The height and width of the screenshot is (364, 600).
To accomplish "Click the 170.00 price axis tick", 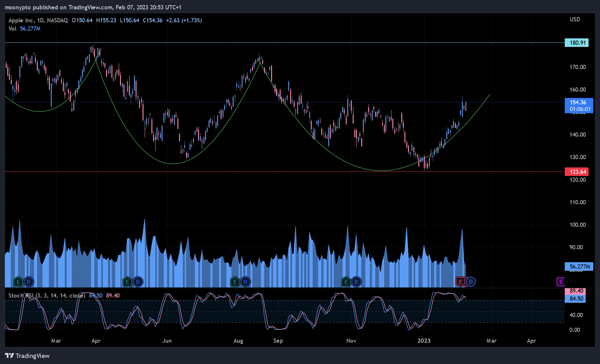I will click(577, 67).
